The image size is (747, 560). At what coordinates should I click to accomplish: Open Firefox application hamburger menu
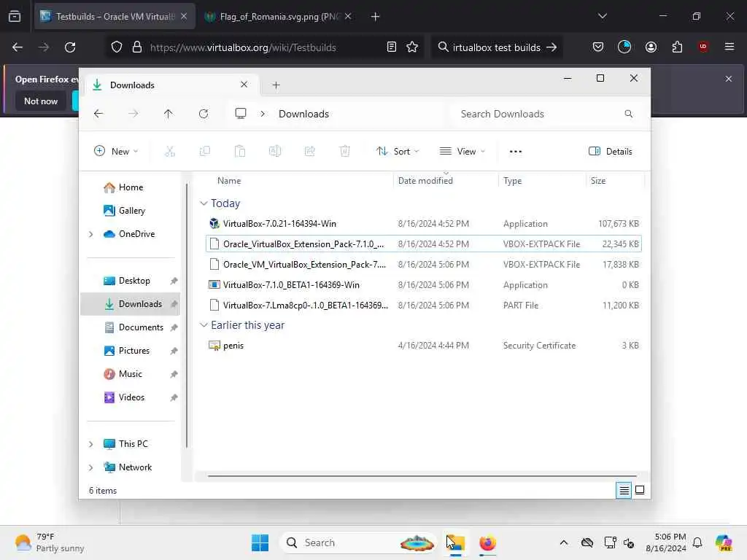point(729,47)
